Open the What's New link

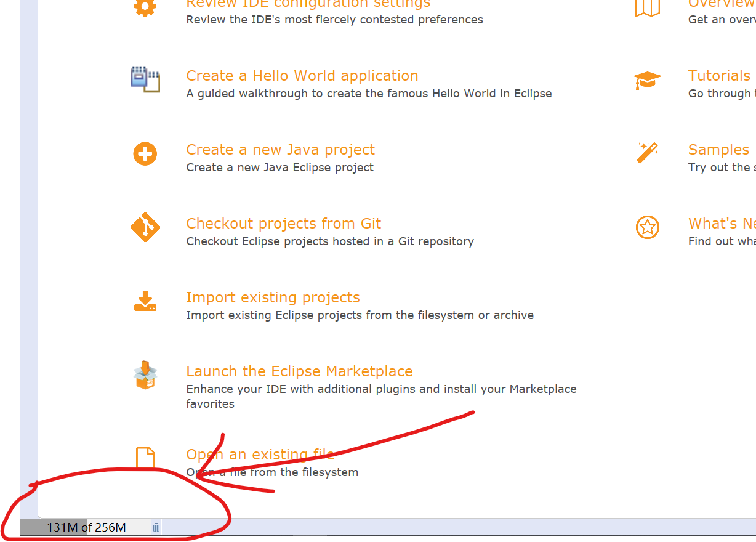[722, 224]
